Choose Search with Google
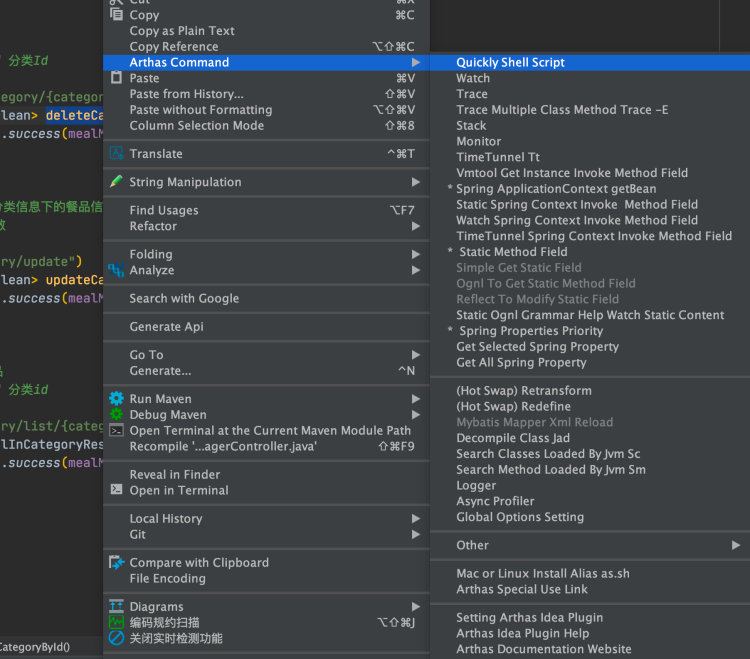750x659 pixels. click(184, 298)
